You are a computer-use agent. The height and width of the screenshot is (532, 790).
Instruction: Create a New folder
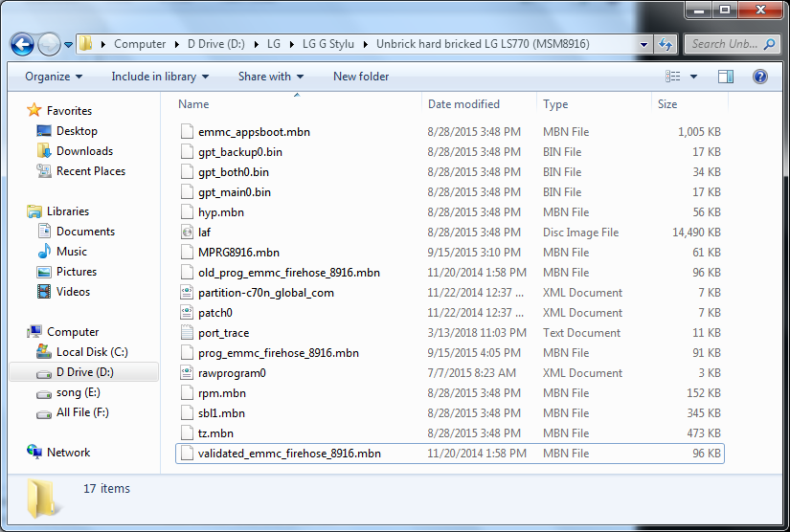click(x=361, y=77)
